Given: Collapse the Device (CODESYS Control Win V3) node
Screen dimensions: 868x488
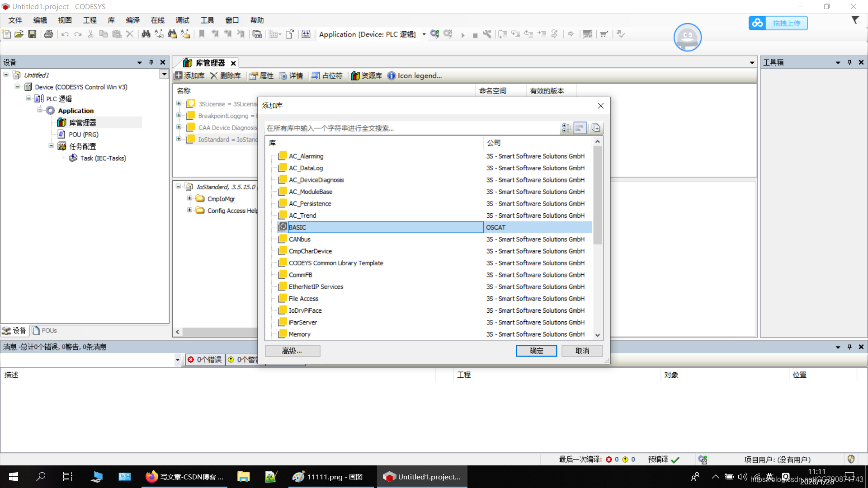Looking at the screenshot, I should [x=17, y=86].
